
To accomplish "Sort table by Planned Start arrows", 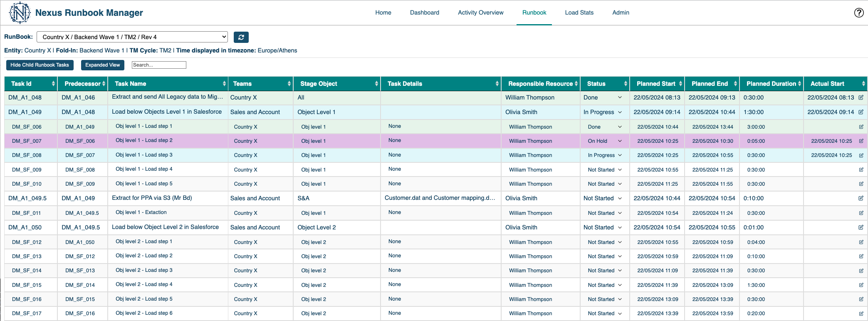I will (x=680, y=84).
